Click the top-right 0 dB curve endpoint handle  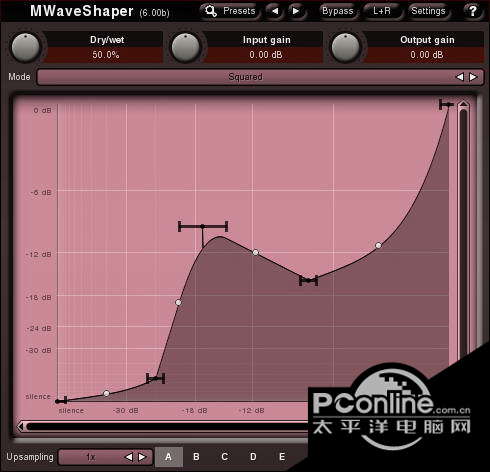pyautogui.click(x=446, y=105)
